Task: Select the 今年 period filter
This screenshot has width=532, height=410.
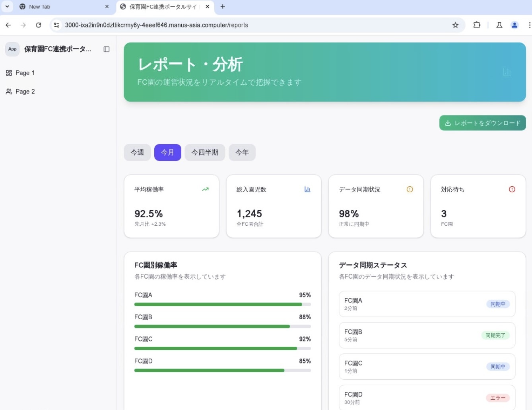Action: point(242,152)
